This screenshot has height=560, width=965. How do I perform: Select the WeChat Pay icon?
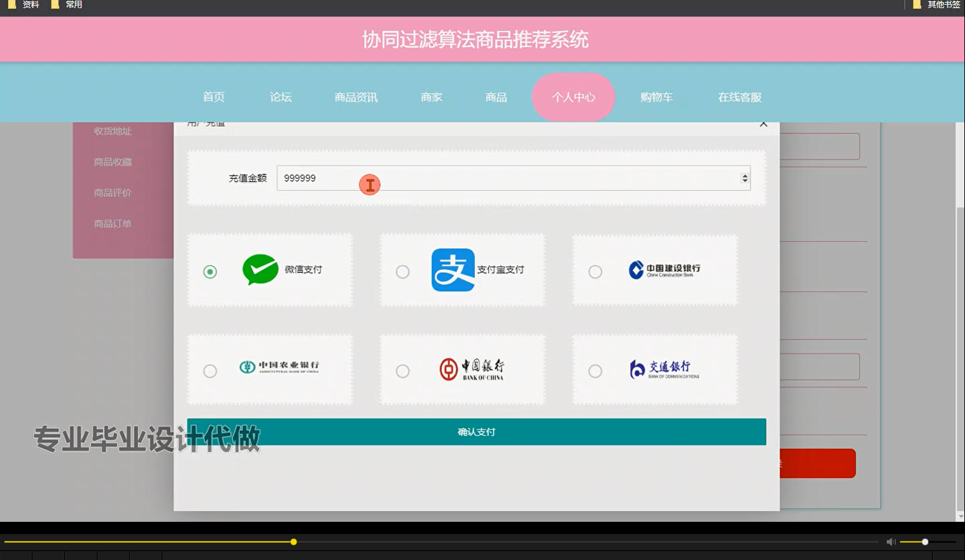point(260,269)
